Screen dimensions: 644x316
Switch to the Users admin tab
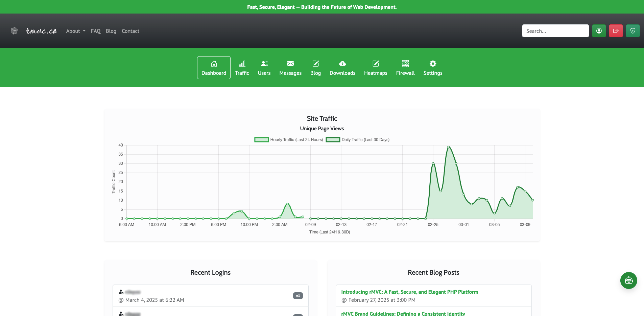(x=264, y=68)
